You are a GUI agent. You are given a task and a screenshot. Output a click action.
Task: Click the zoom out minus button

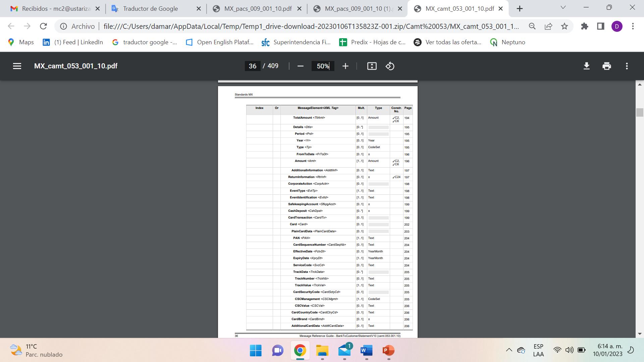pyautogui.click(x=301, y=66)
